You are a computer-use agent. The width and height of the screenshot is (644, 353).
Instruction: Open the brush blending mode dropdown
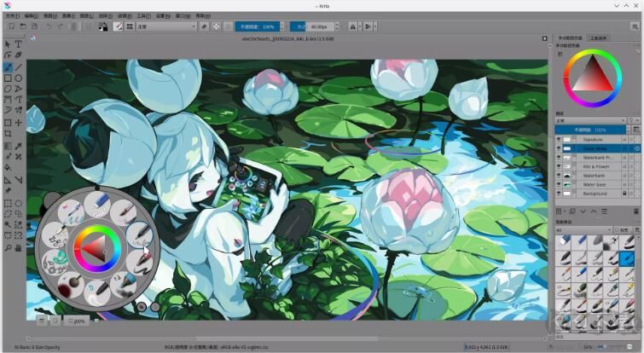[166, 26]
